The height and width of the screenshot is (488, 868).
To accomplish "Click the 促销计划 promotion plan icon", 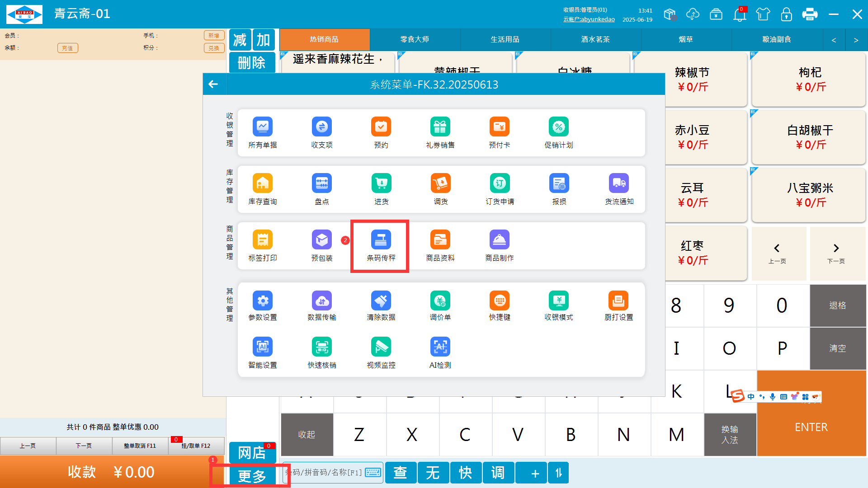I will pos(559,127).
